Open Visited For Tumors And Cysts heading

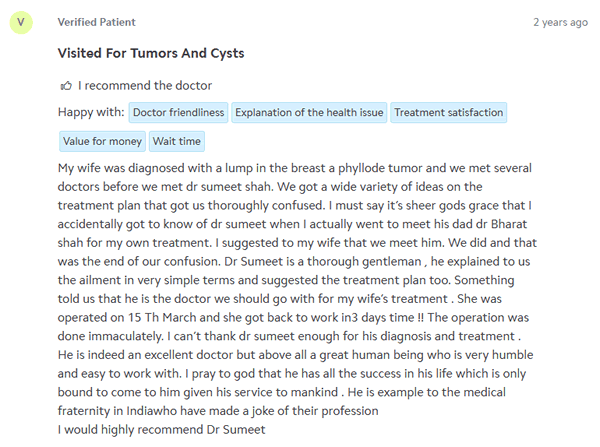click(x=151, y=53)
